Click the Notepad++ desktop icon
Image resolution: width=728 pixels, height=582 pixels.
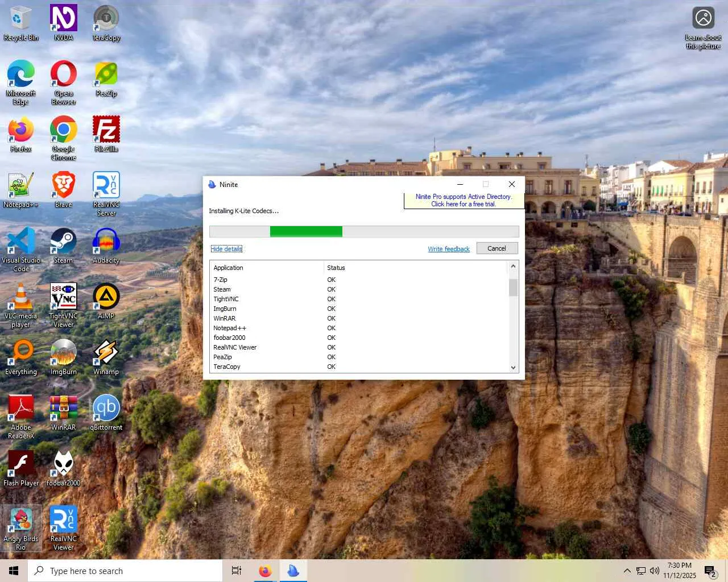[21, 190]
